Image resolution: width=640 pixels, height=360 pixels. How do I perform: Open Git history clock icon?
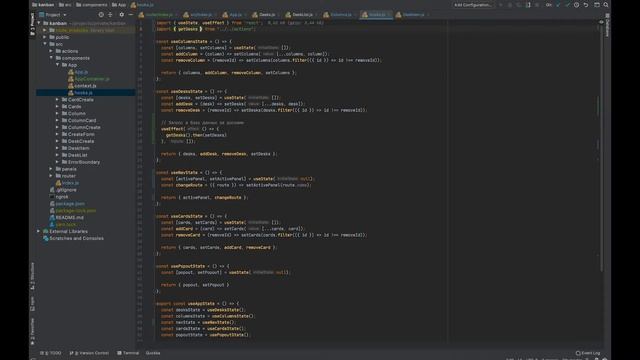(x=576, y=5)
